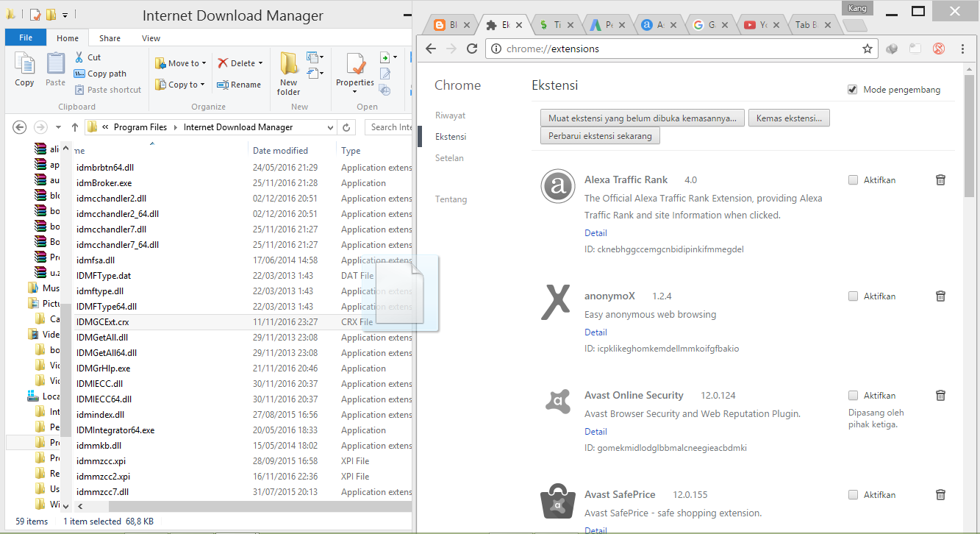Screen dimensions: 980x534
Task: Switch to the Blogger Chrome tab
Action: tap(451, 25)
